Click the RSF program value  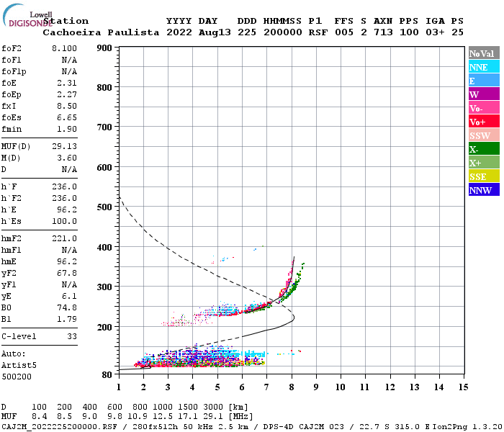point(318,32)
